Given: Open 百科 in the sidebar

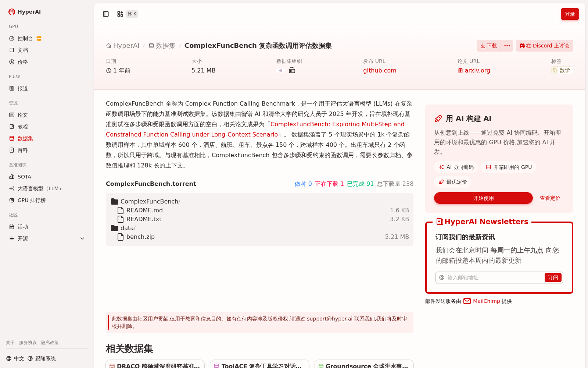Looking at the screenshot, I should (x=47, y=150).
